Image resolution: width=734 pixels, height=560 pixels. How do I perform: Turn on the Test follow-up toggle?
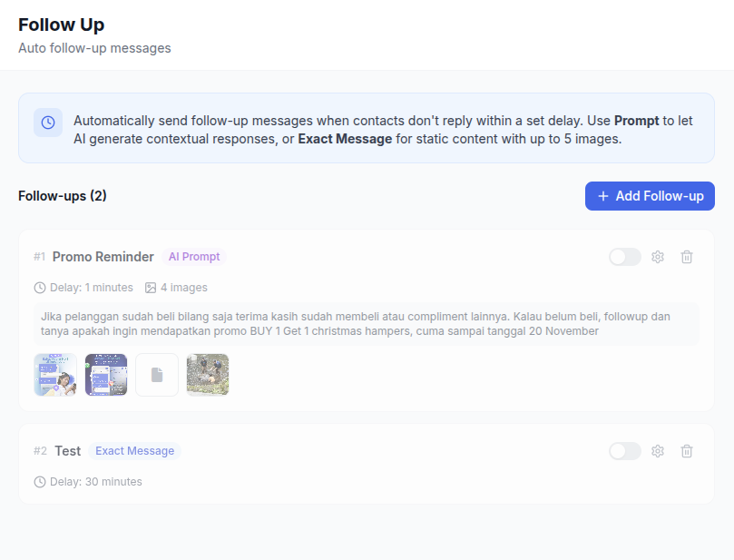point(625,451)
